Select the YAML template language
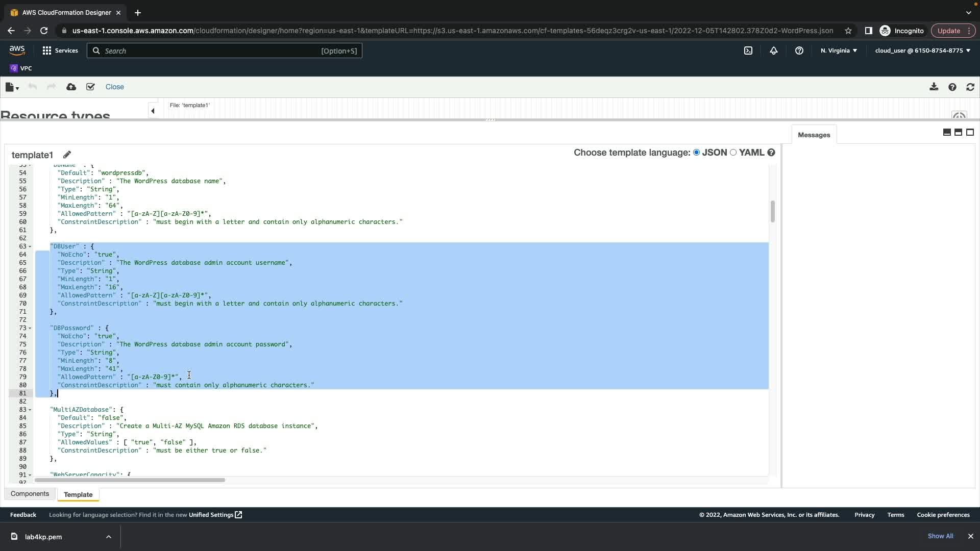980x551 pixels. (733, 153)
